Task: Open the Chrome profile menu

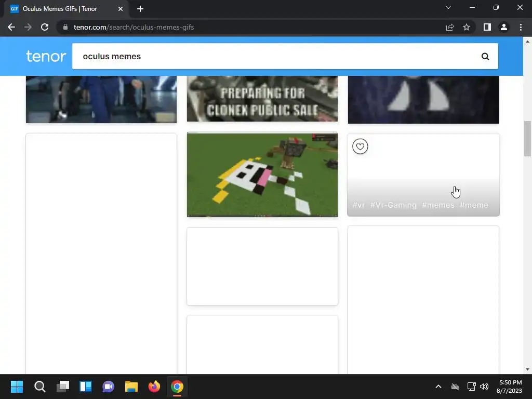Action: coord(504,27)
